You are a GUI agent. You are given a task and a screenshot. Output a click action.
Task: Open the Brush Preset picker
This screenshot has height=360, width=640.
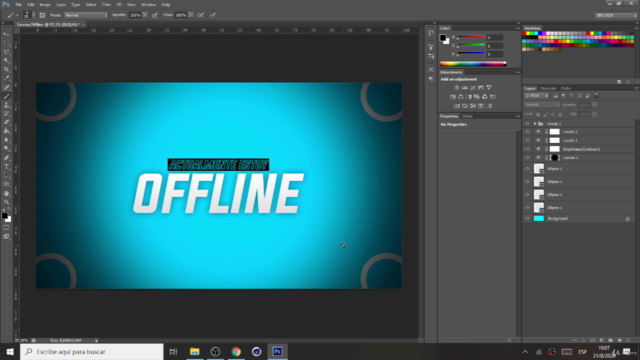pyautogui.click(x=28, y=15)
